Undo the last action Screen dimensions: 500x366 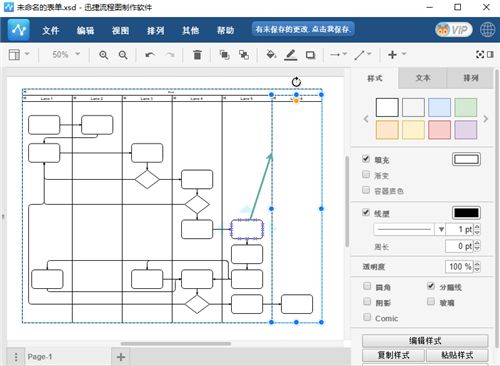tap(150, 55)
